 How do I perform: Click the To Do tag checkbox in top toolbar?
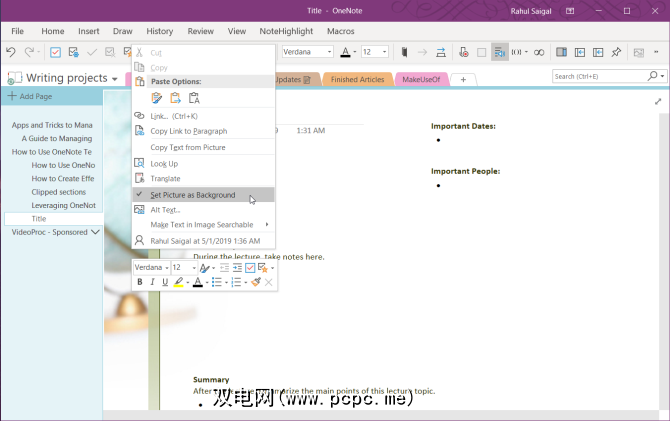pos(56,52)
